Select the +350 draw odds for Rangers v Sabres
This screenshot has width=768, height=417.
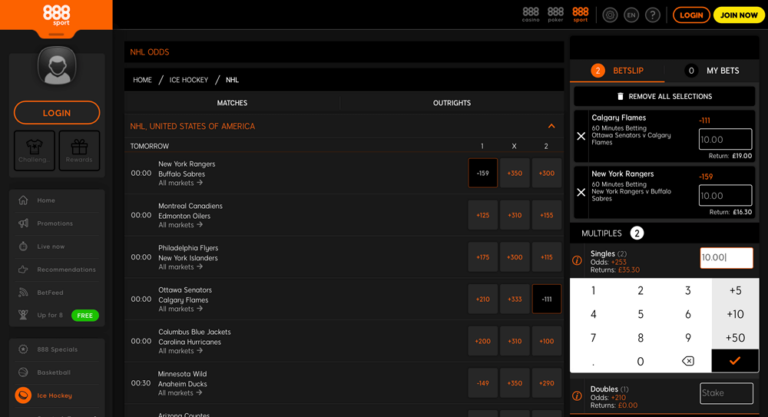[x=515, y=173]
